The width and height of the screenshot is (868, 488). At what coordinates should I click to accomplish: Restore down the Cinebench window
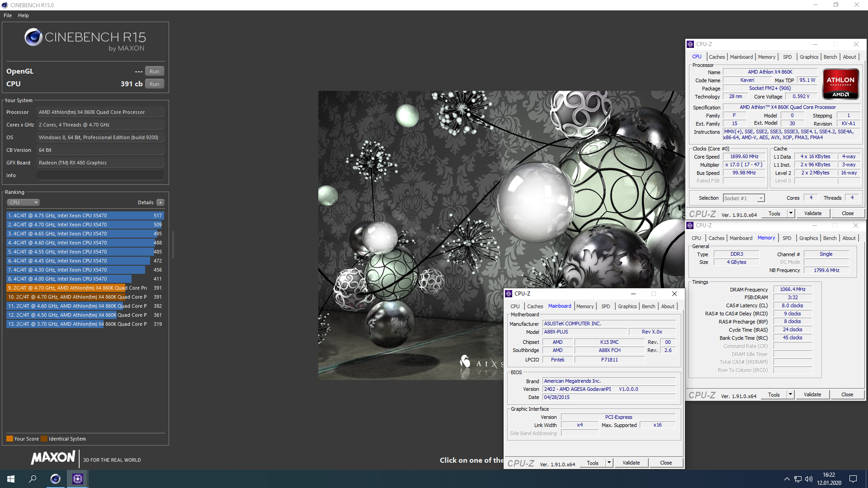(x=836, y=5)
